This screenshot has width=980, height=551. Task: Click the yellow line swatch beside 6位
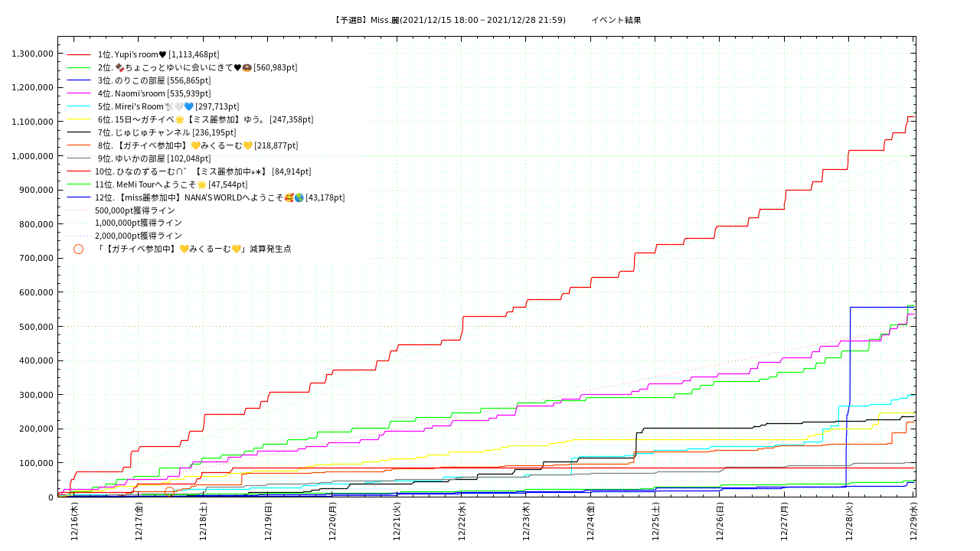click(79, 119)
